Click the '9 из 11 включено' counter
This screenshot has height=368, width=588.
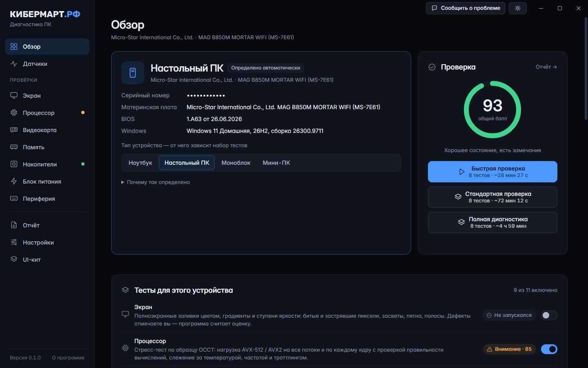coord(535,290)
